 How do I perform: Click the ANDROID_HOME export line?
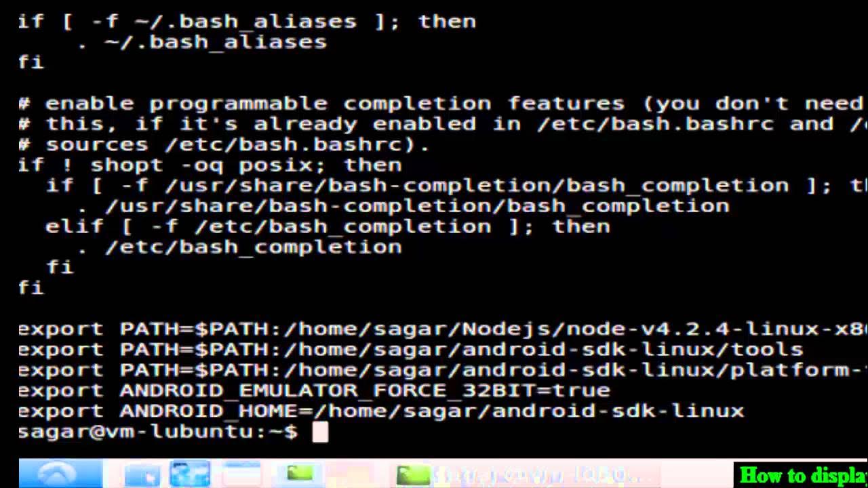tap(381, 411)
